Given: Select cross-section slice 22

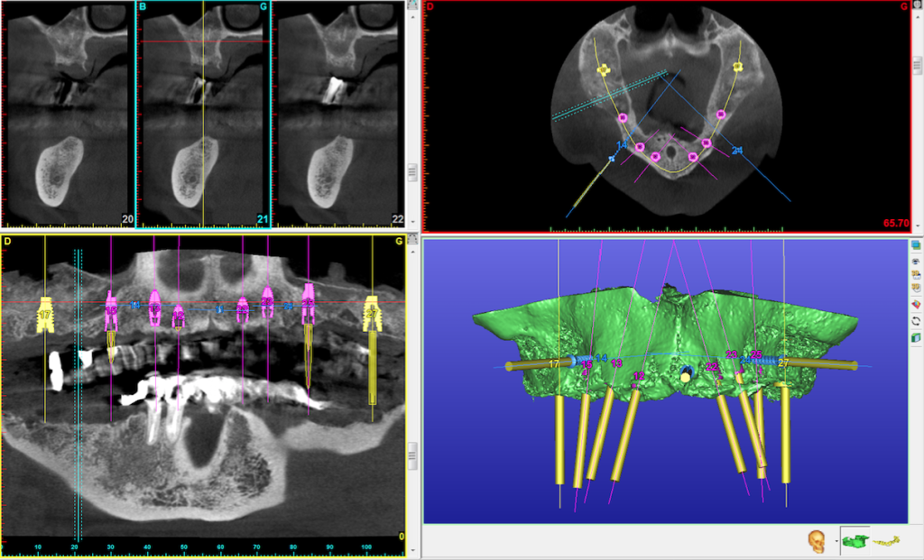Looking at the screenshot, I should [x=338, y=113].
